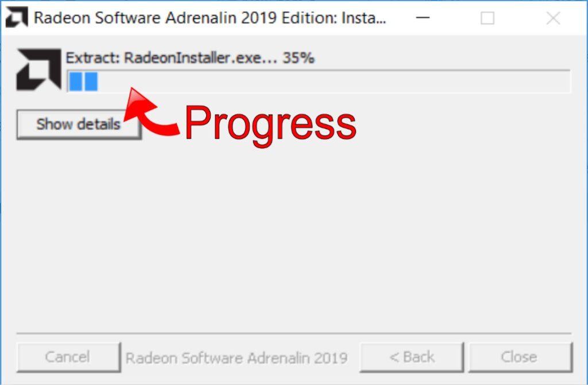The height and width of the screenshot is (385, 588).
Task: Click the 35% percentage indicator
Action: click(x=299, y=58)
